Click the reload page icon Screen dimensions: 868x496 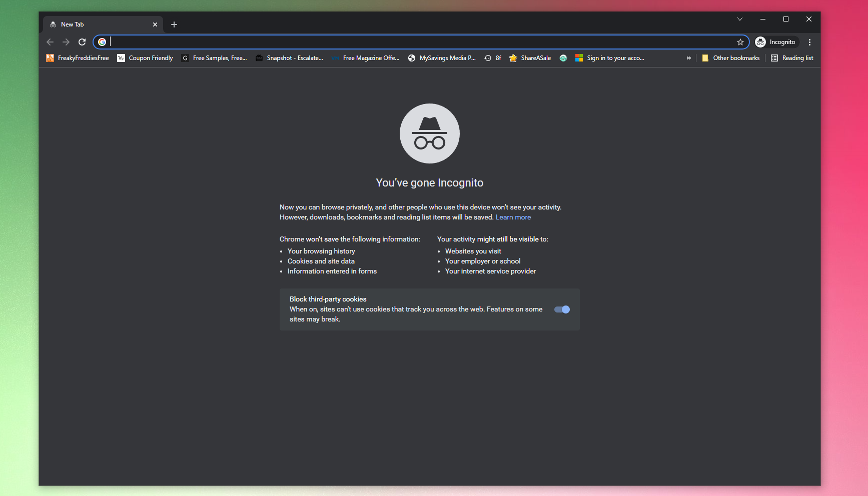point(82,42)
